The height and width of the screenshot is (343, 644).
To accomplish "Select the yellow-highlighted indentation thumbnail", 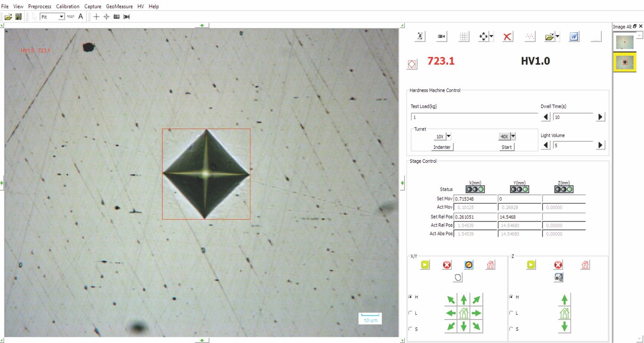I will coord(625,62).
